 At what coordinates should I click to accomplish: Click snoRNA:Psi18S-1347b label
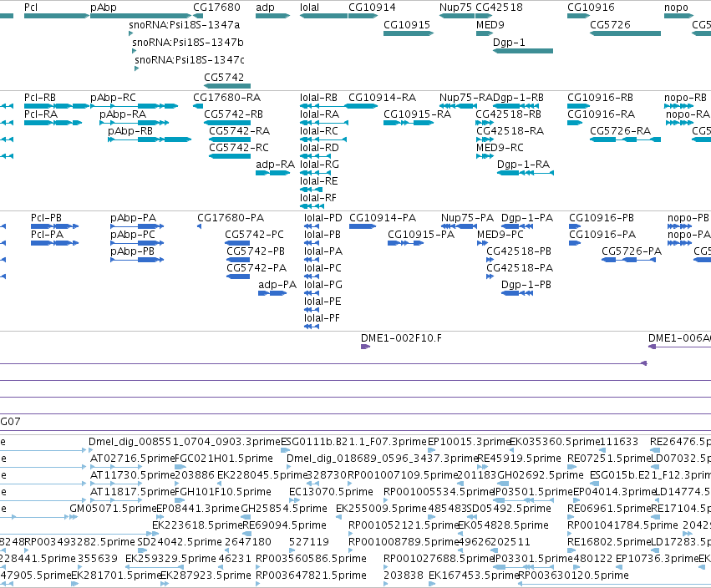click(x=188, y=42)
